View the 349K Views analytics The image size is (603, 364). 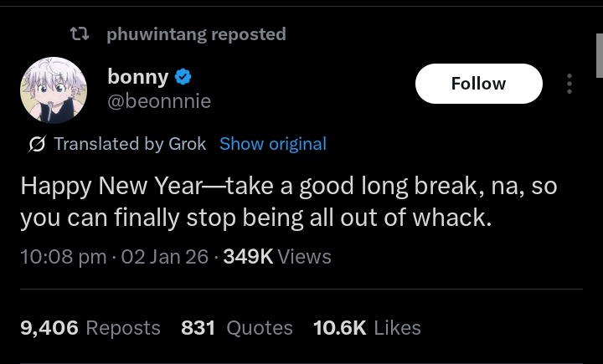click(x=277, y=257)
